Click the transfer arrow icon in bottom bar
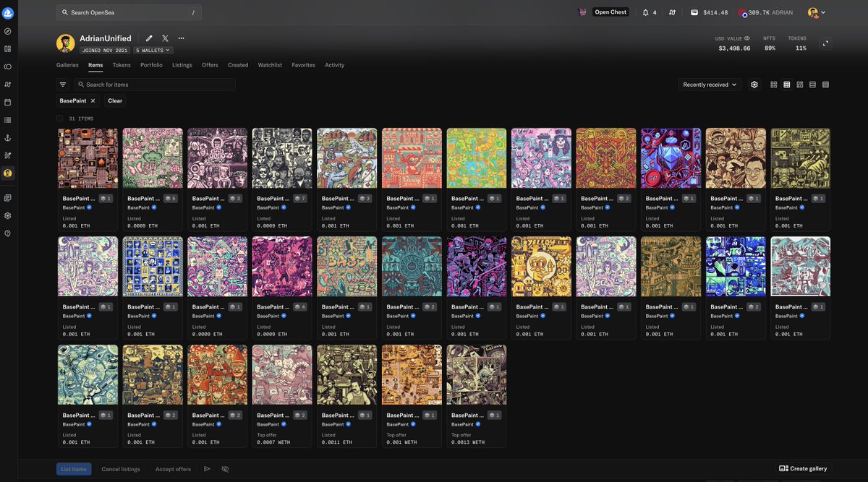 [207, 469]
